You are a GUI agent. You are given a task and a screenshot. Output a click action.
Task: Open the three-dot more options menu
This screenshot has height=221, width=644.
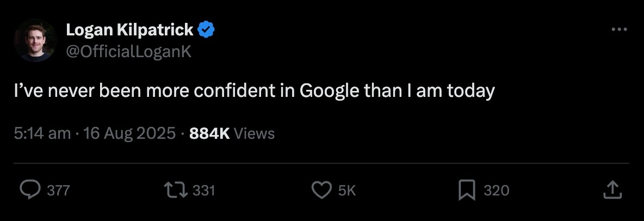[619, 30]
